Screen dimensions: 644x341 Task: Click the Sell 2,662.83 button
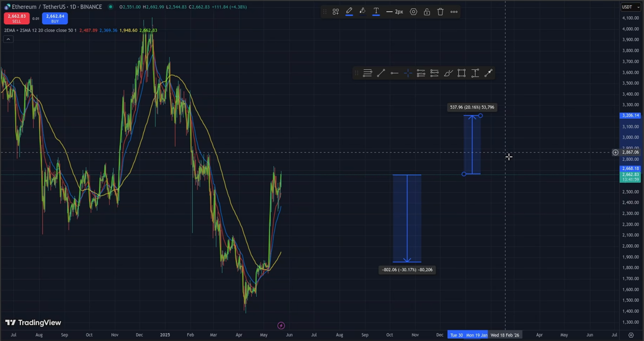coord(16,19)
